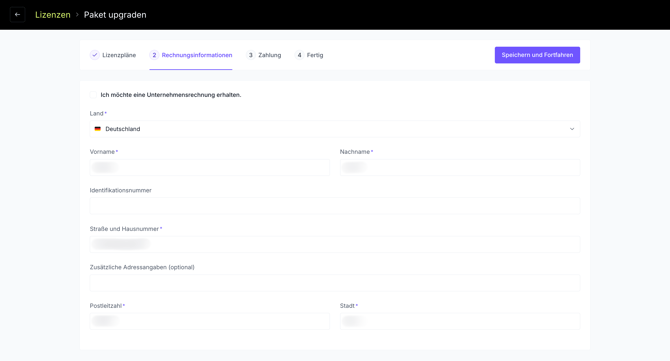The height and width of the screenshot is (361, 670).
Task: Go to the Lizenzpläne step tab
Action: pyautogui.click(x=113, y=55)
